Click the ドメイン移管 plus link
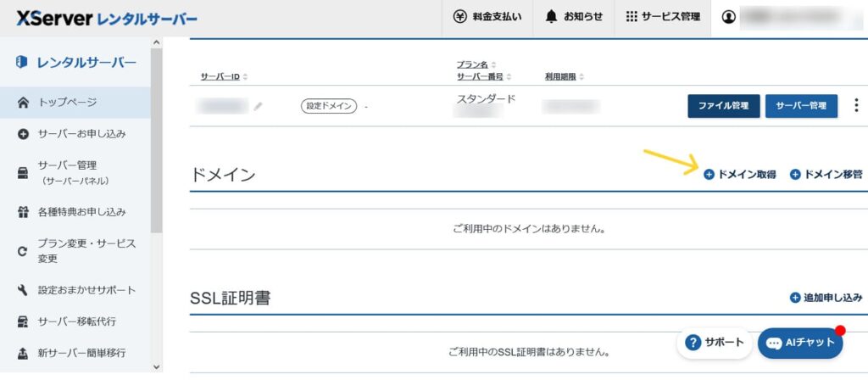The width and height of the screenshot is (868, 380). click(x=826, y=175)
